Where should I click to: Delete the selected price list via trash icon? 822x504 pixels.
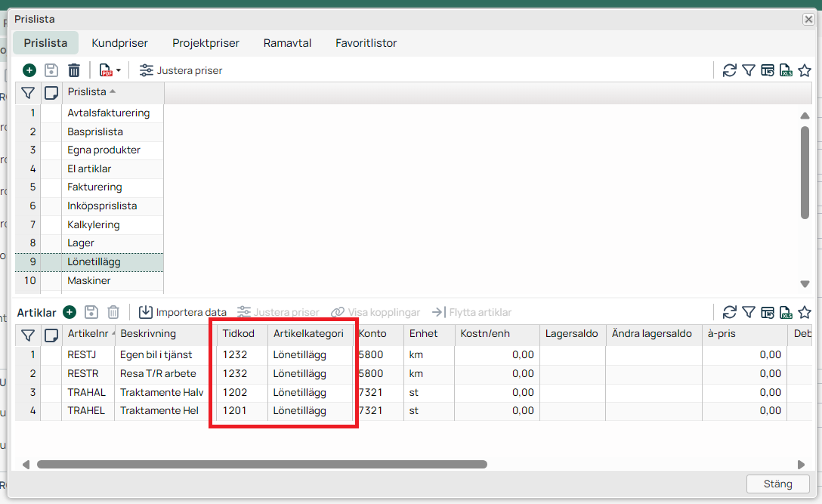point(74,70)
